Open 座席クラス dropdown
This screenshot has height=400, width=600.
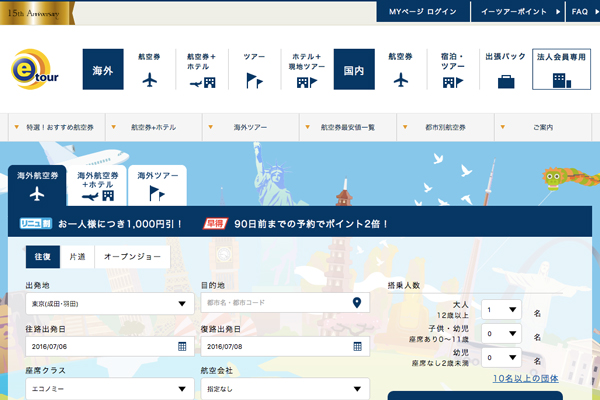(110, 389)
